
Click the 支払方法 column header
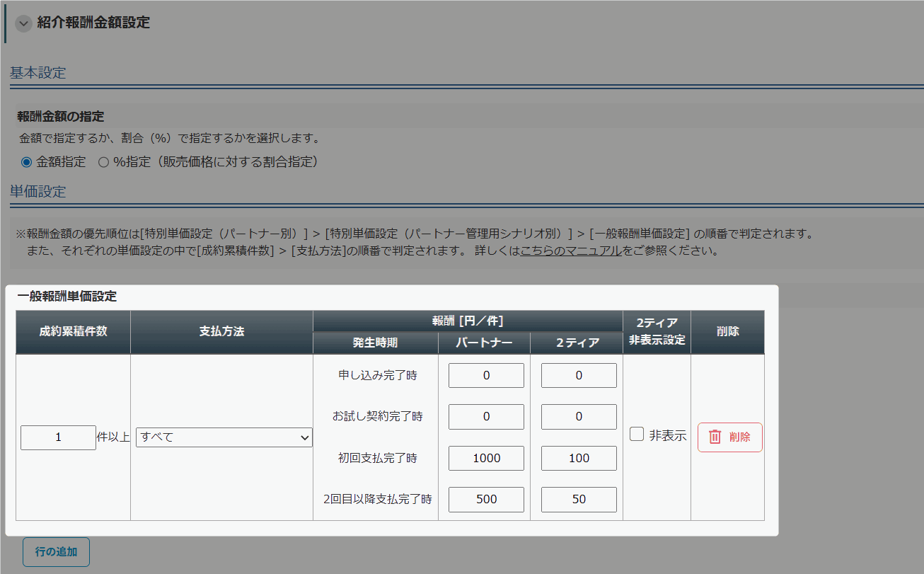(221, 331)
